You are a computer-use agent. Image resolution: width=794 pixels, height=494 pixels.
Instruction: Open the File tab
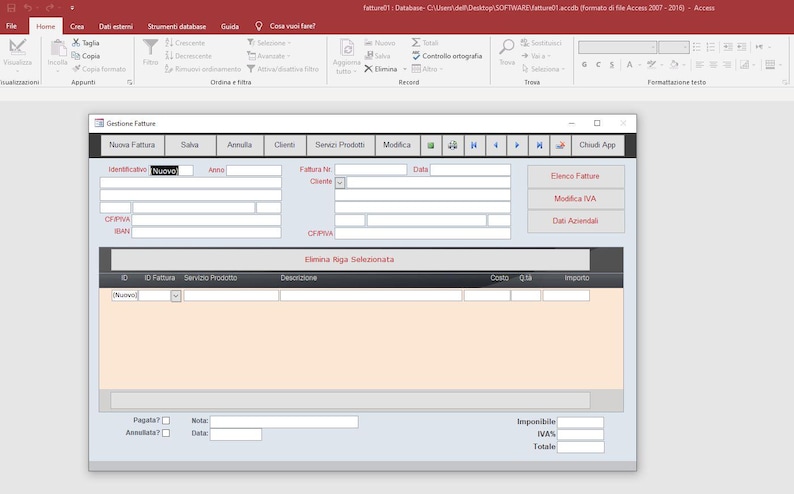[11, 26]
